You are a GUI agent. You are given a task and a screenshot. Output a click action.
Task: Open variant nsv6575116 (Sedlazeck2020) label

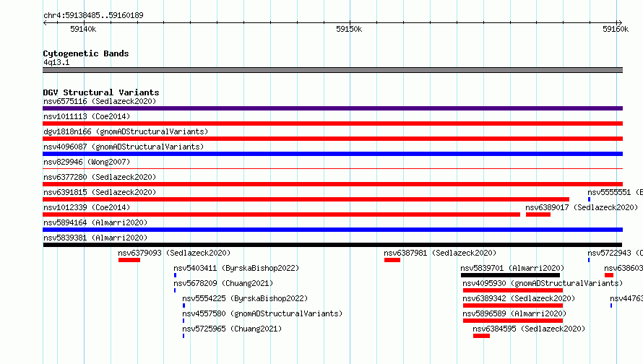point(100,101)
